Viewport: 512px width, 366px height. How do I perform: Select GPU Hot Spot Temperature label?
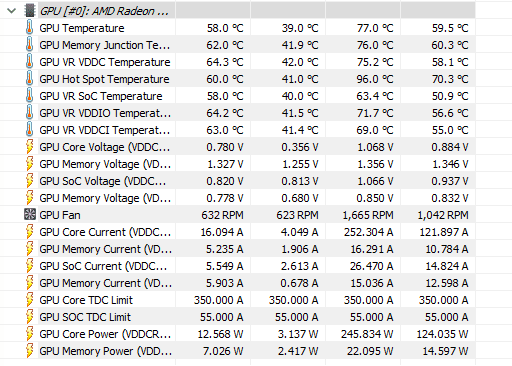pos(104,79)
